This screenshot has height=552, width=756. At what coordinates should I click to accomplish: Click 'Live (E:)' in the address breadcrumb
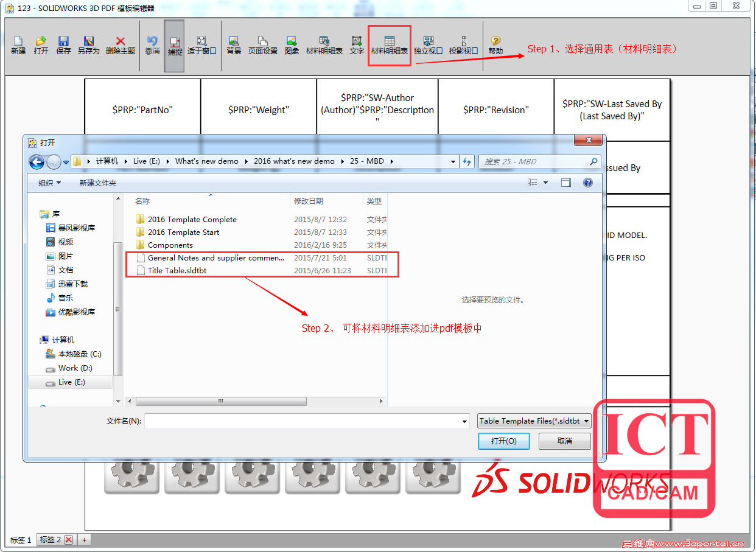pyautogui.click(x=147, y=161)
